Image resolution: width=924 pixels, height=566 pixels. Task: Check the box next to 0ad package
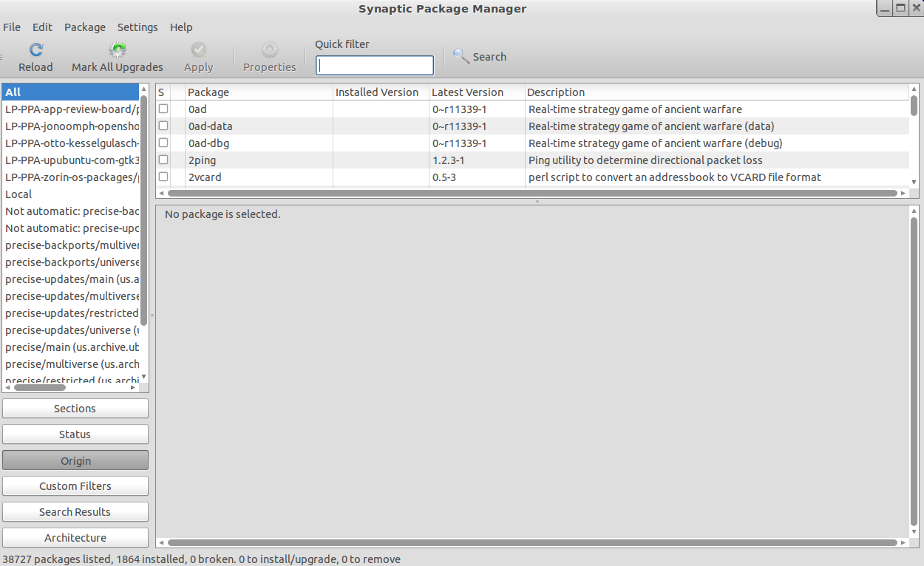click(163, 109)
